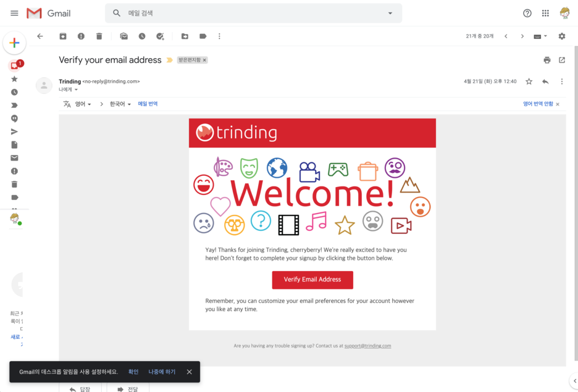The height and width of the screenshot is (392, 578).
Task: Dismiss the translation bar
Action: coord(558,104)
